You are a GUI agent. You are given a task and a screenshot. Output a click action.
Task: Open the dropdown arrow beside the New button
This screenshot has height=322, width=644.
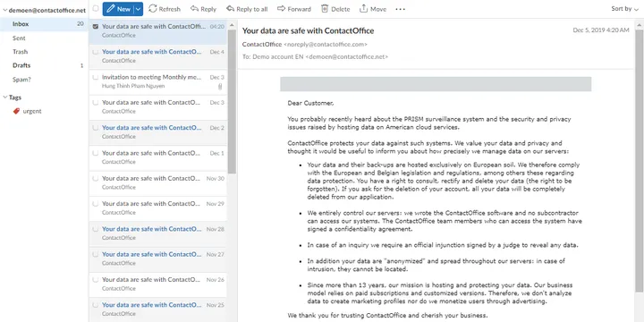pos(139,9)
